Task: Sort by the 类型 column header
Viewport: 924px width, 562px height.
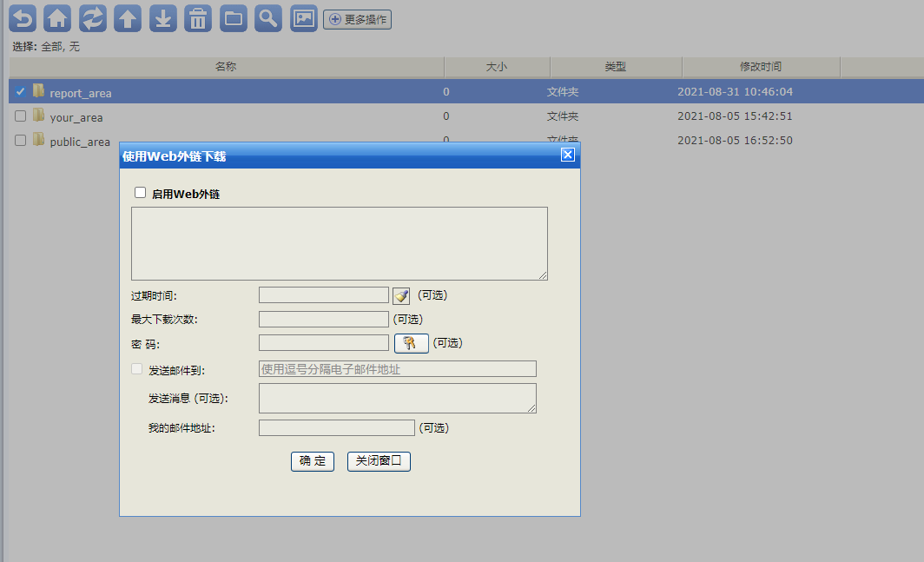Action: pos(616,67)
